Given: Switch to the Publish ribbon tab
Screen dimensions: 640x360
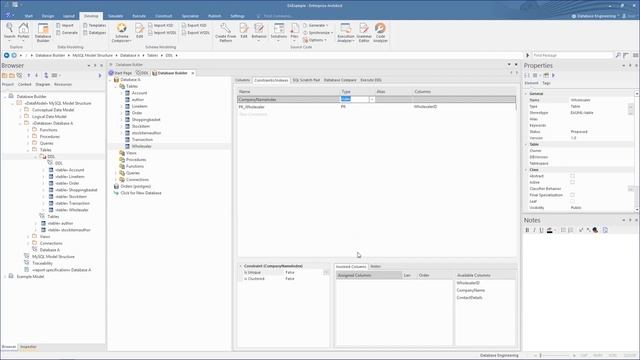Looking at the screenshot, I should tap(214, 16).
